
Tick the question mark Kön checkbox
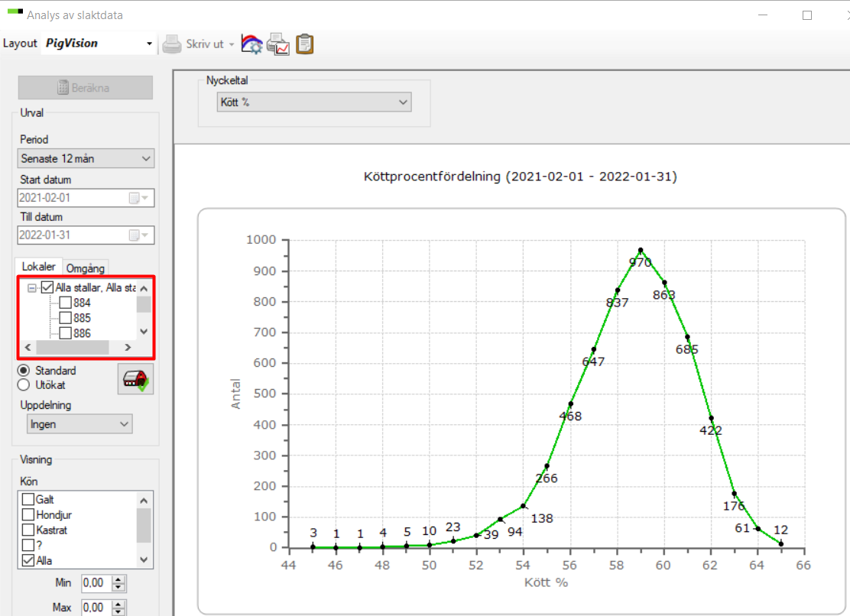click(x=28, y=544)
